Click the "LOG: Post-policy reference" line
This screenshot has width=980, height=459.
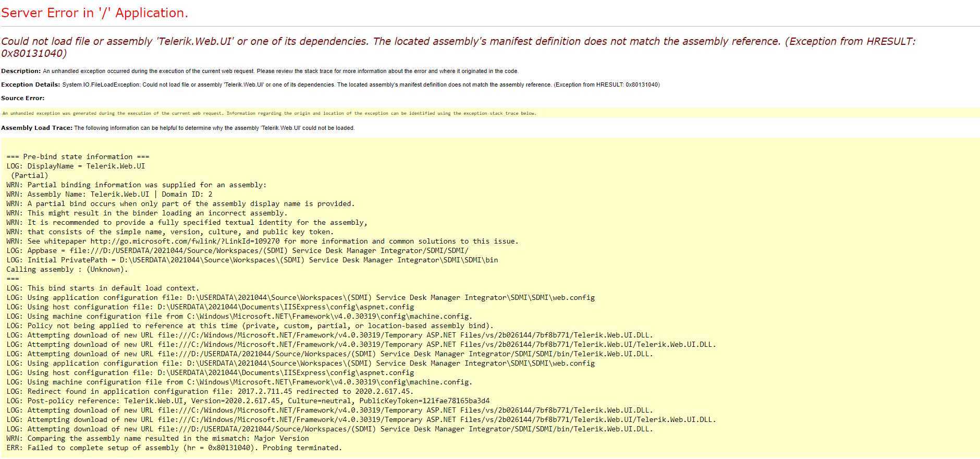tap(248, 401)
